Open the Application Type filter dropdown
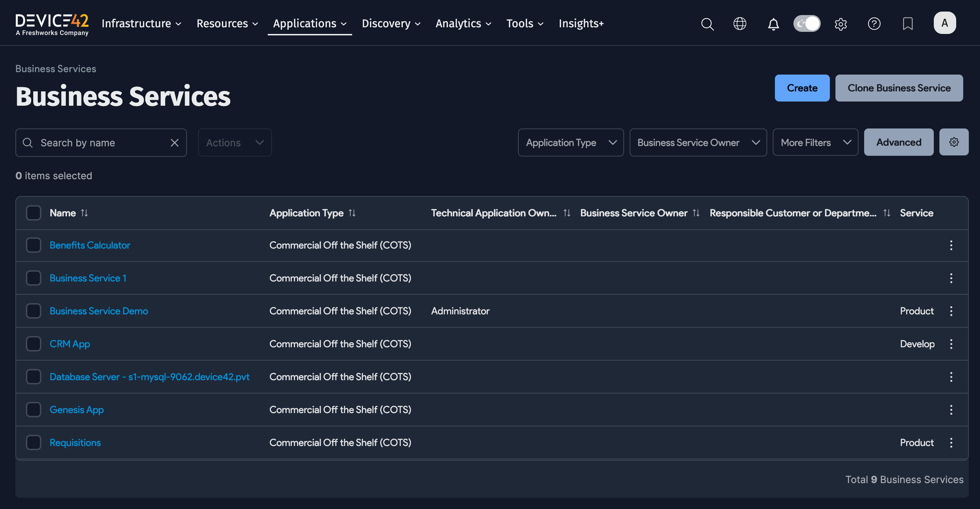Viewport: 980px width, 509px height. click(x=570, y=142)
